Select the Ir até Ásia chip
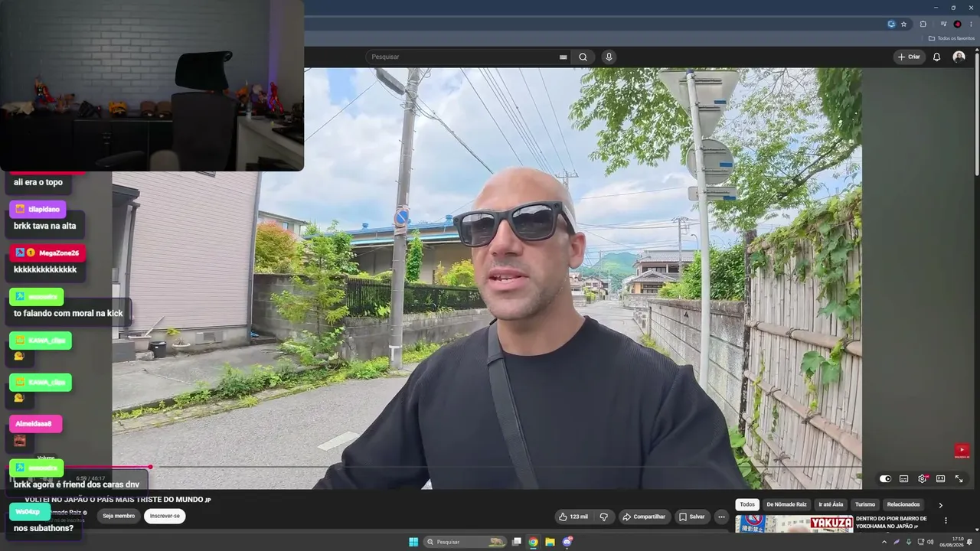Image resolution: width=980 pixels, height=551 pixels. point(831,504)
